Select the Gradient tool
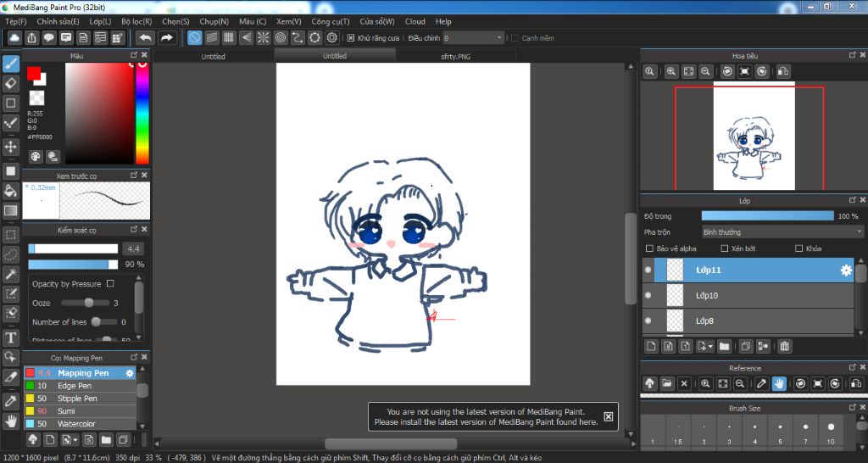 tap(10, 210)
